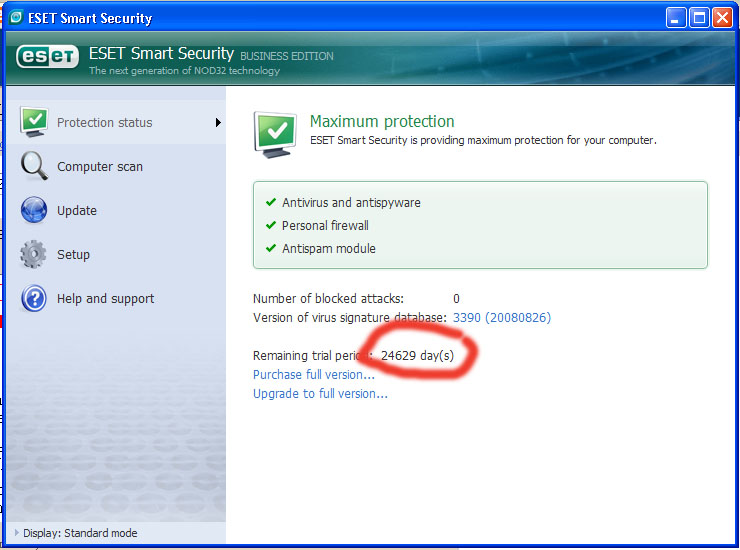The height and width of the screenshot is (550, 740).
Task: Click the Number of blocked attacks label
Action: click(x=328, y=298)
